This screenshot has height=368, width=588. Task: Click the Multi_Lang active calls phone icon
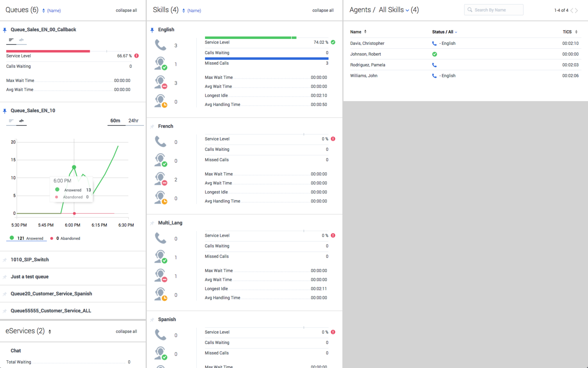(161, 238)
